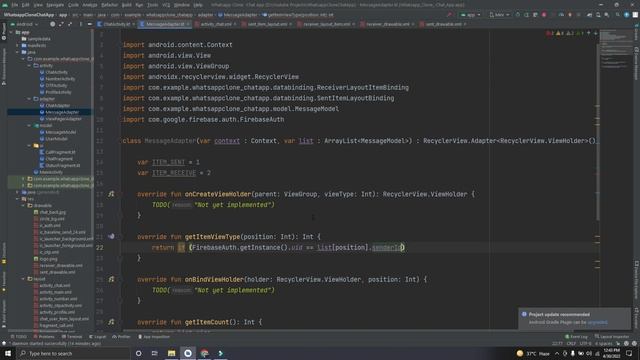Image resolution: width=640 pixels, height=360 pixels.
Task: Collapse the activity package folder
Action: coord(29,65)
